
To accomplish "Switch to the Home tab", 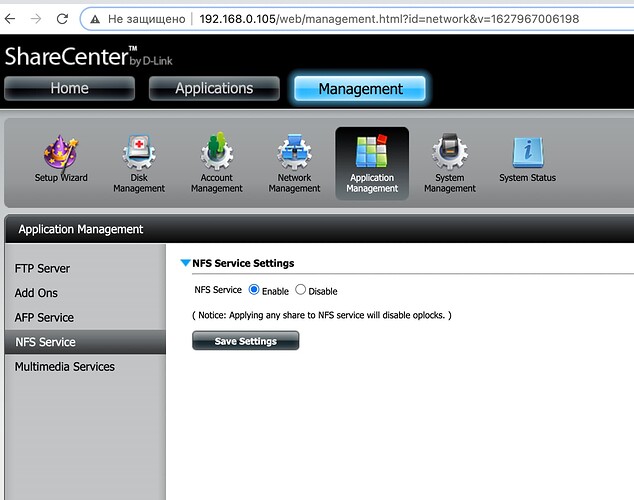I will [x=70, y=88].
